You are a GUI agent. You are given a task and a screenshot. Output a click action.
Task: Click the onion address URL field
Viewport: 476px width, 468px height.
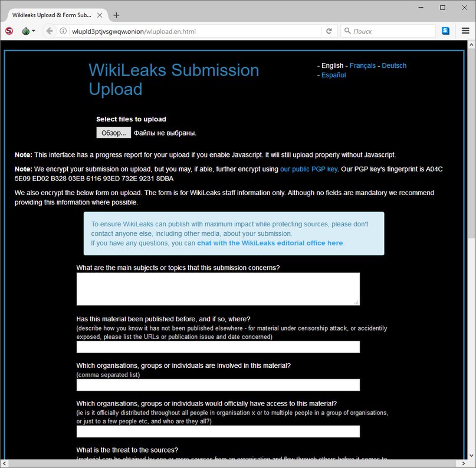point(194,31)
